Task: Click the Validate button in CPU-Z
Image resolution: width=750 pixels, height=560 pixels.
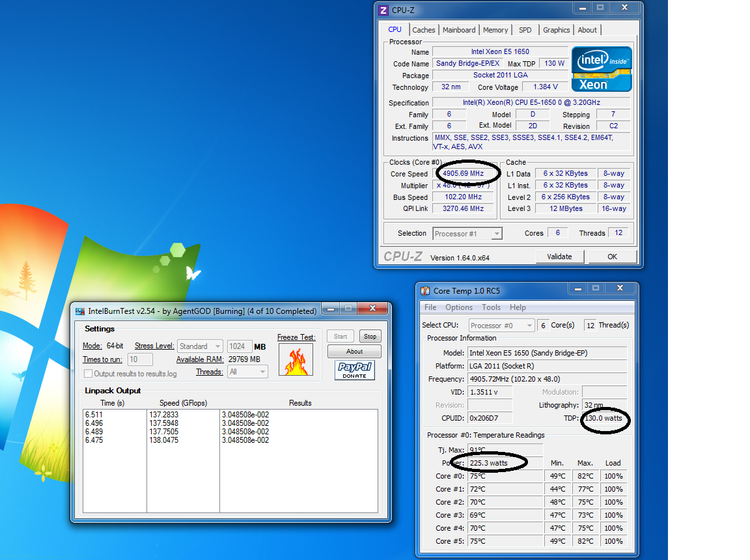Action: pyautogui.click(x=560, y=257)
